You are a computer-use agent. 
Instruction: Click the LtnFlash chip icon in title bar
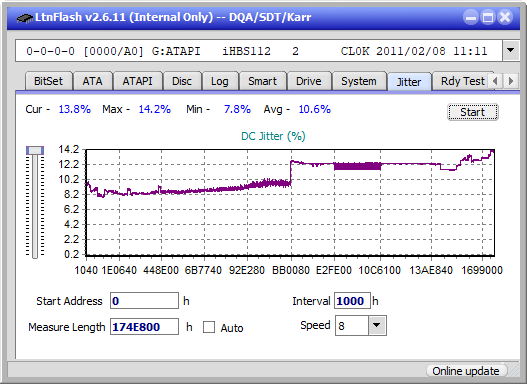point(25,18)
